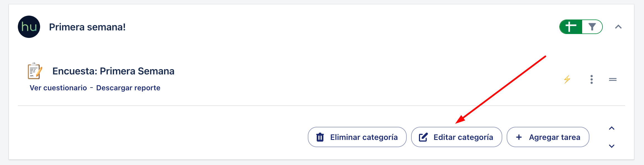Collapse the Primera semana! category chevron

click(x=618, y=27)
